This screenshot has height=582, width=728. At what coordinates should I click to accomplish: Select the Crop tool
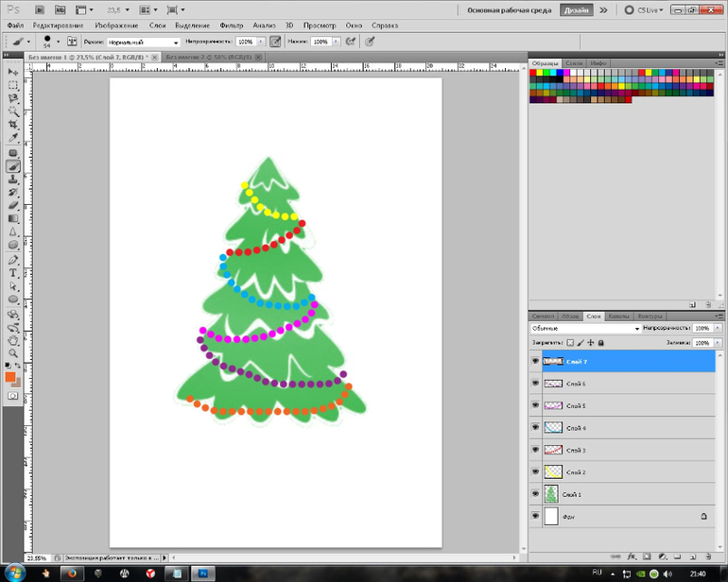click(x=13, y=125)
